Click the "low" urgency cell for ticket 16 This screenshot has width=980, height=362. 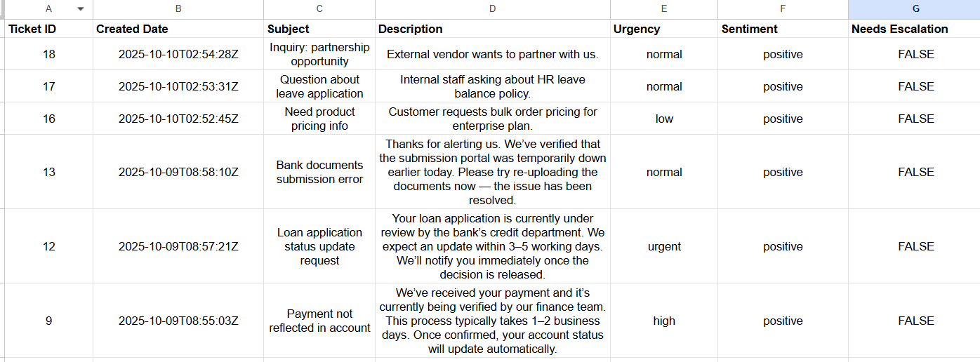coord(663,119)
